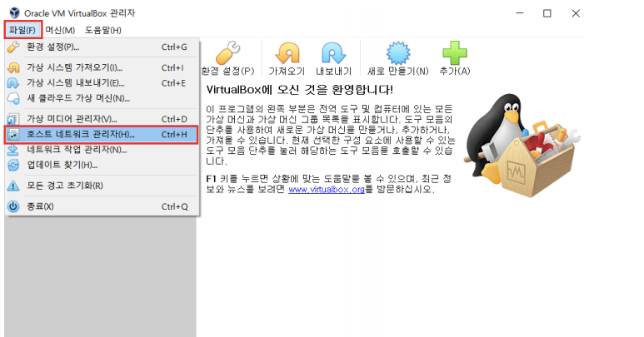Screen dimensions: 644x337
Task: Open the 파일(F) menu
Action: [22, 30]
